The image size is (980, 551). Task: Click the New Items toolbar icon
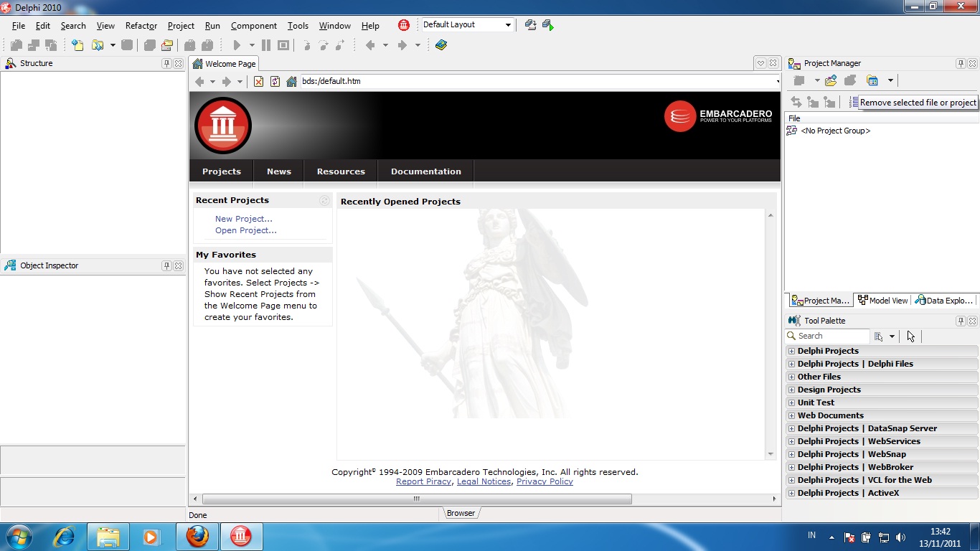coord(77,45)
